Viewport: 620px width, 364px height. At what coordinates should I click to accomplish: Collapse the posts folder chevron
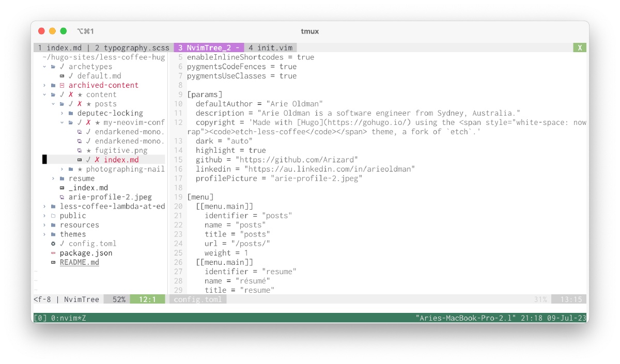[x=53, y=104]
